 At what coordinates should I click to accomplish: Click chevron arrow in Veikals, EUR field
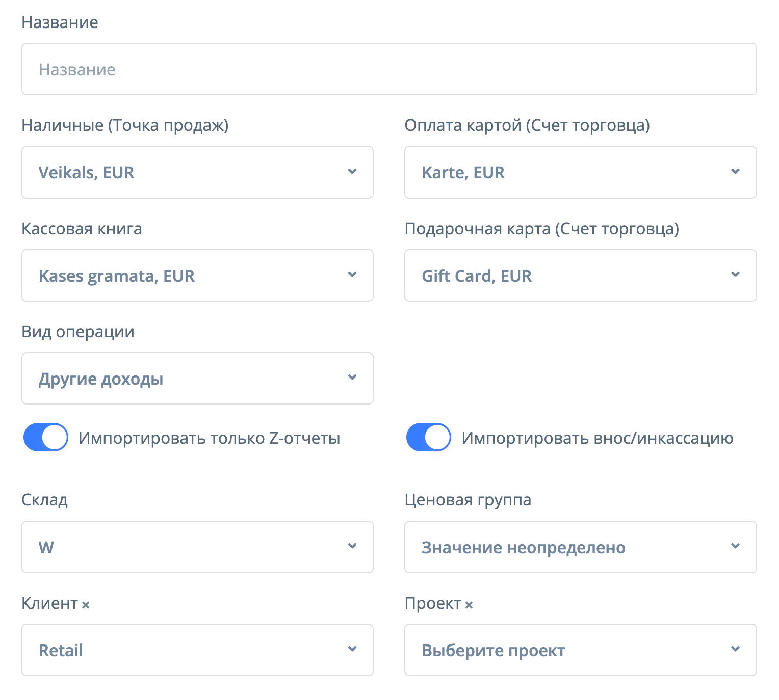[x=352, y=172]
